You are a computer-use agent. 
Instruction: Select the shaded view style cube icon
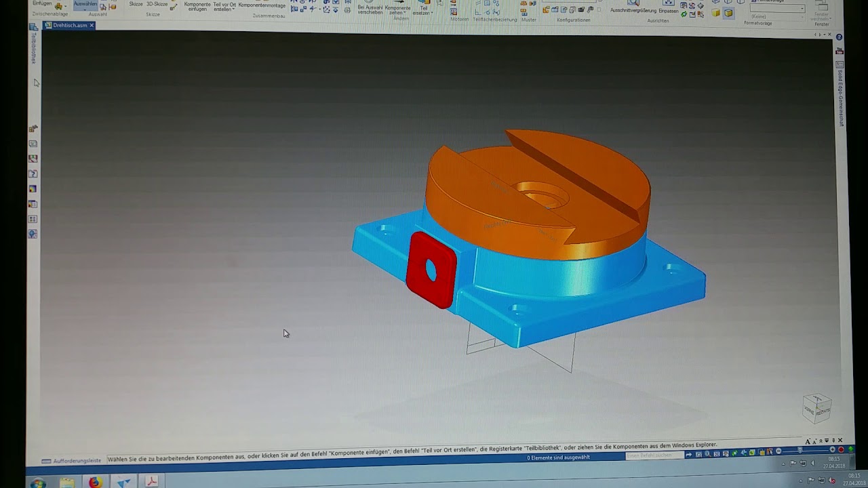[x=716, y=13]
